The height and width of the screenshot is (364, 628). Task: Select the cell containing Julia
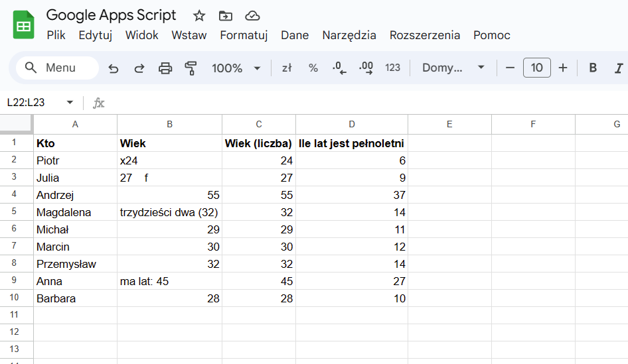click(x=75, y=178)
